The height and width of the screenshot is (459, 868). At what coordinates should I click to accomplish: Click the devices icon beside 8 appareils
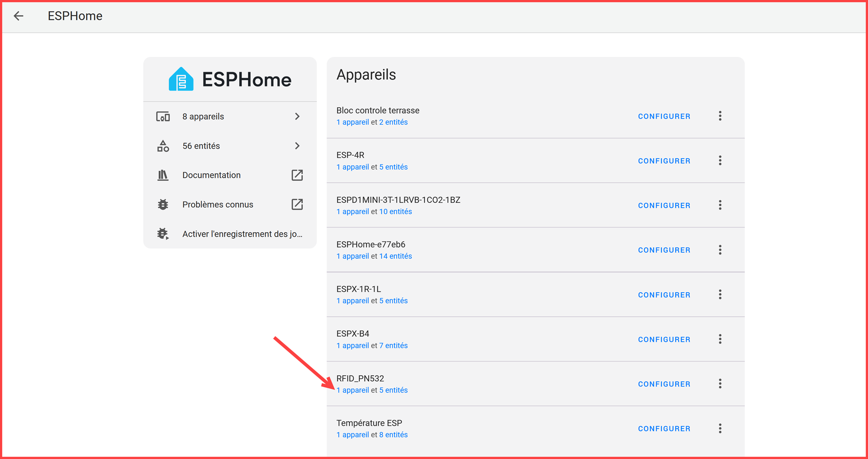click(163, 116)
